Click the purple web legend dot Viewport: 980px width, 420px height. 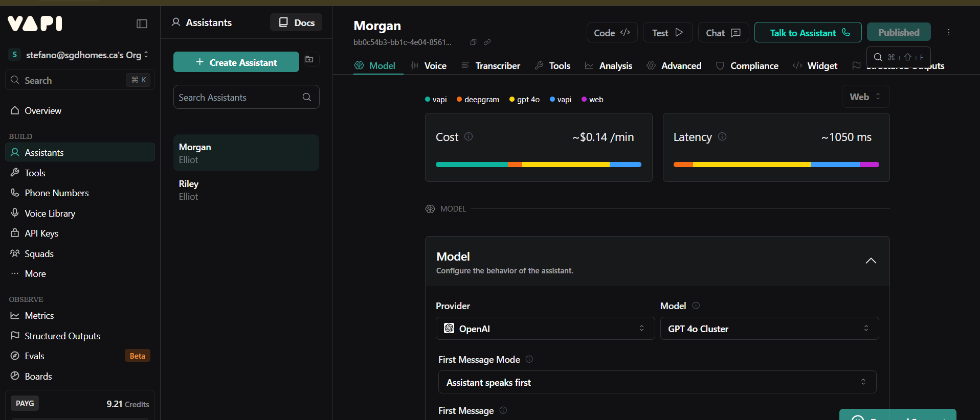pos(584,99)
